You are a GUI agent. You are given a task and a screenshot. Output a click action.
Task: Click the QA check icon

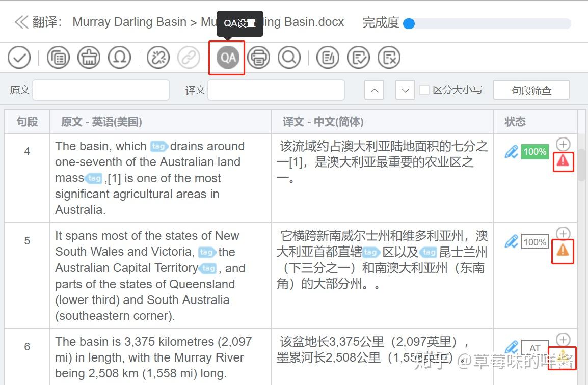[227, 57]
